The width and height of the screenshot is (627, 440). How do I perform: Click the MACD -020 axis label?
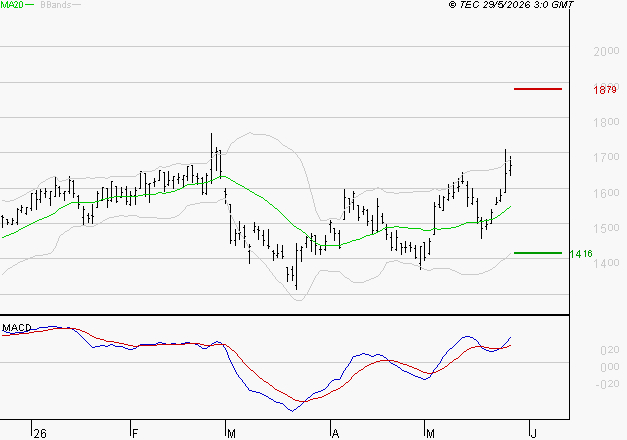click(607, 384)
